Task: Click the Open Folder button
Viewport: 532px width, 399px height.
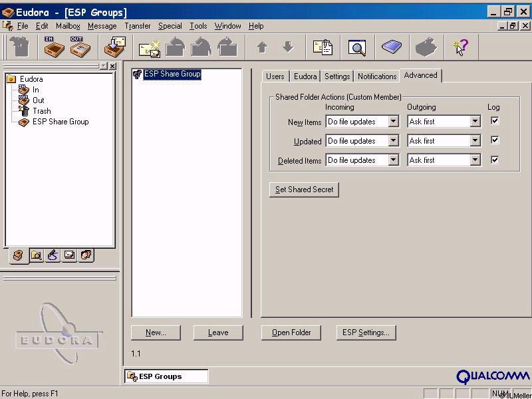Action: point(291,332)
